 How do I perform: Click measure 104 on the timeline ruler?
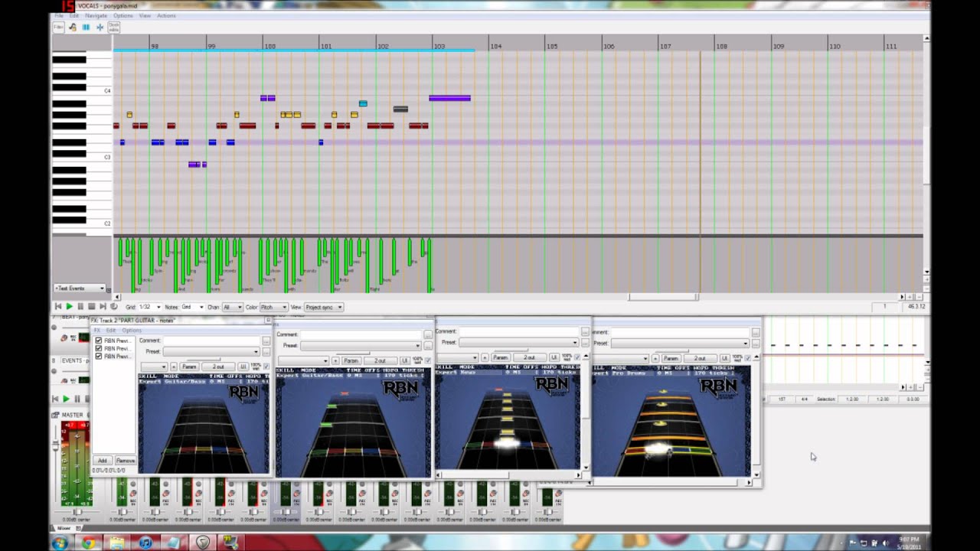click(495, 46)
